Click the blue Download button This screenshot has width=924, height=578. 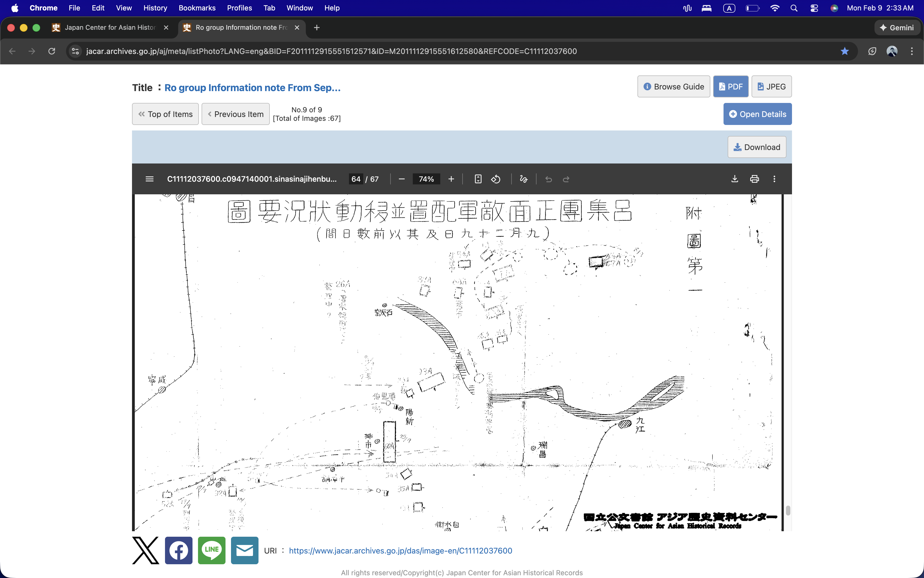point(757,147)
